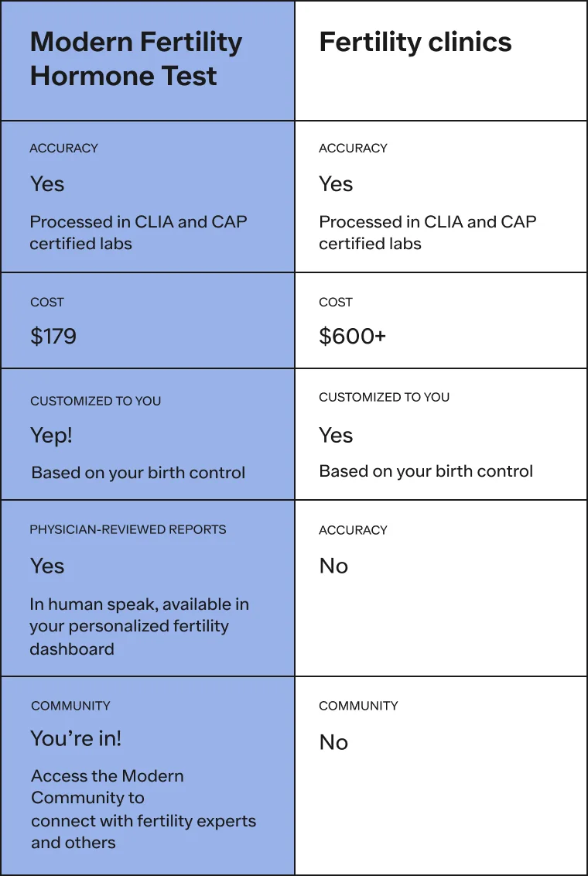Click CLIA and CAP text in Modern Fertility column
The height and width of the screenshot is (876, 588).
138,232
